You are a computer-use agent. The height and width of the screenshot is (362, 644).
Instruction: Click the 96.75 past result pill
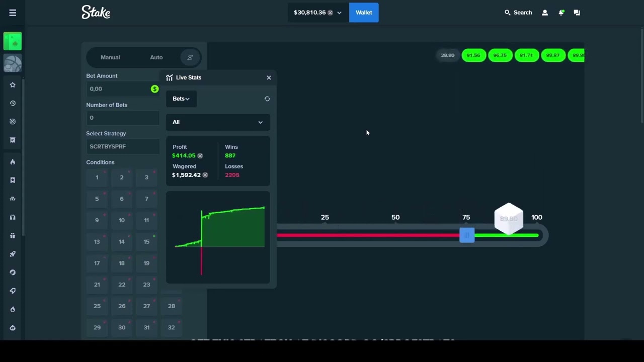500,55
